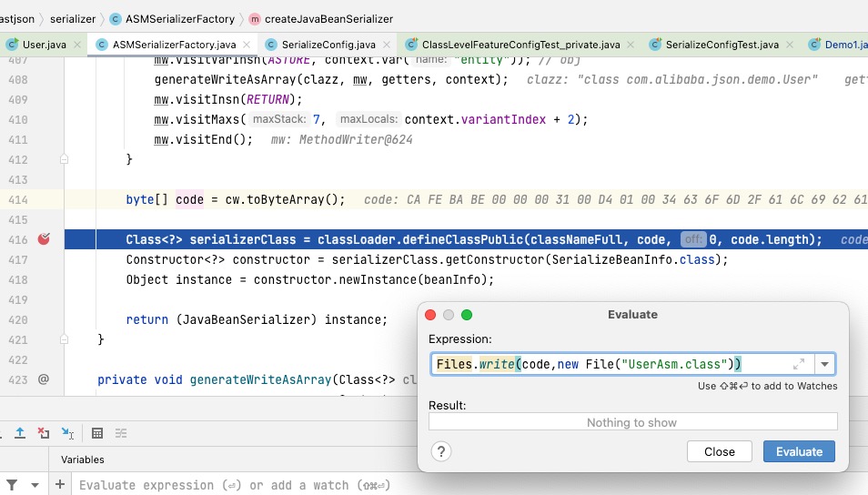
Task: Toggle the breakpoint on line 416
Action: coord(44,239)
